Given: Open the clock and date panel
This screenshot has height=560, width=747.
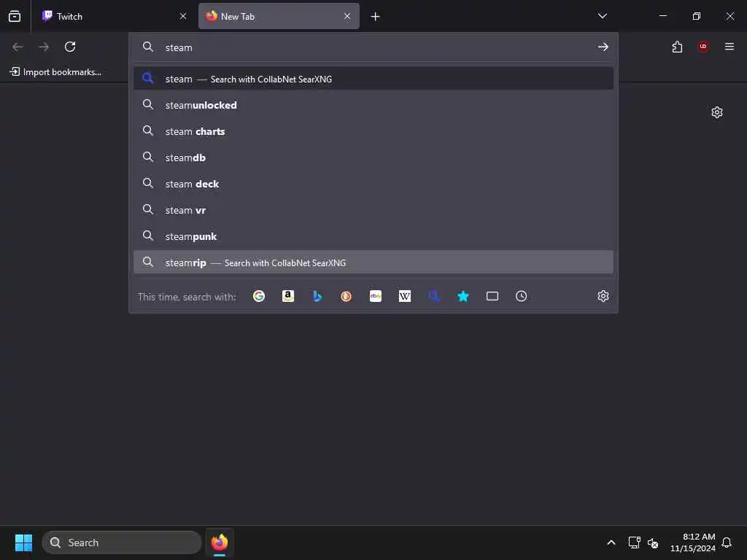Looking at the screenshot, I should (x=693, y=542).
